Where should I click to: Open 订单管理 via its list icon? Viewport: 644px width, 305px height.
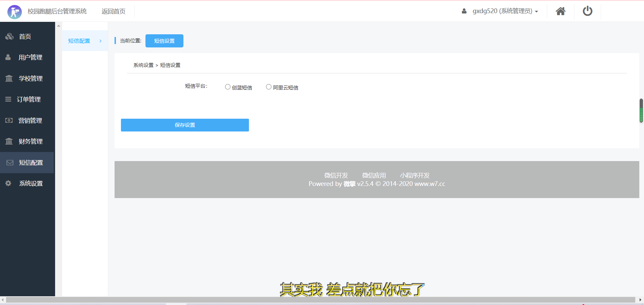pyautogui.click(x=8, y=99)
